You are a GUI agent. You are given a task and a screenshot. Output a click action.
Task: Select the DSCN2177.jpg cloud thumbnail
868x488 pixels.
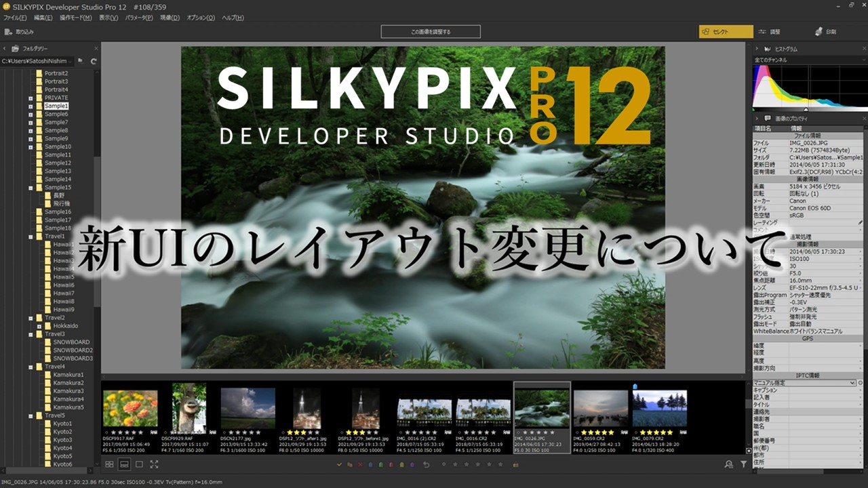(248, 409)
